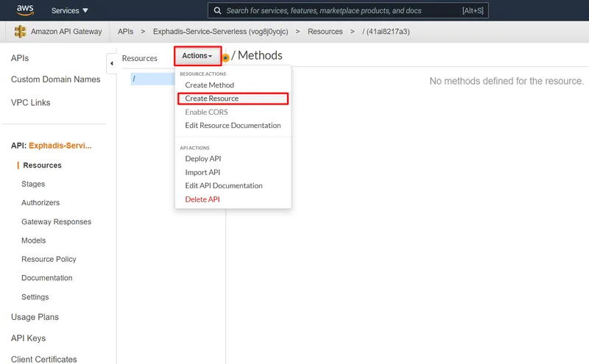This screenshot has height=364, width=589.
Task: Open Authorizers in the sidebar
Action: (40, 203)
